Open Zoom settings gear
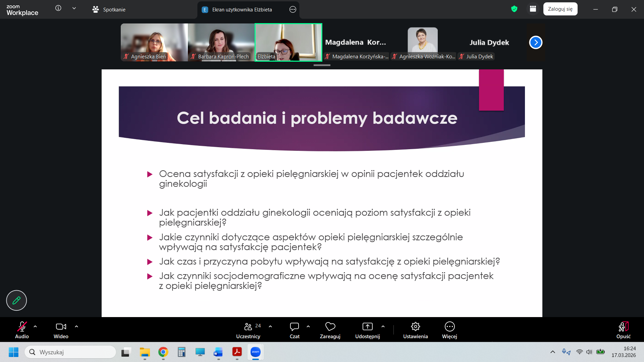This screenshot has width=644, height=362. (x=415, y=327)
